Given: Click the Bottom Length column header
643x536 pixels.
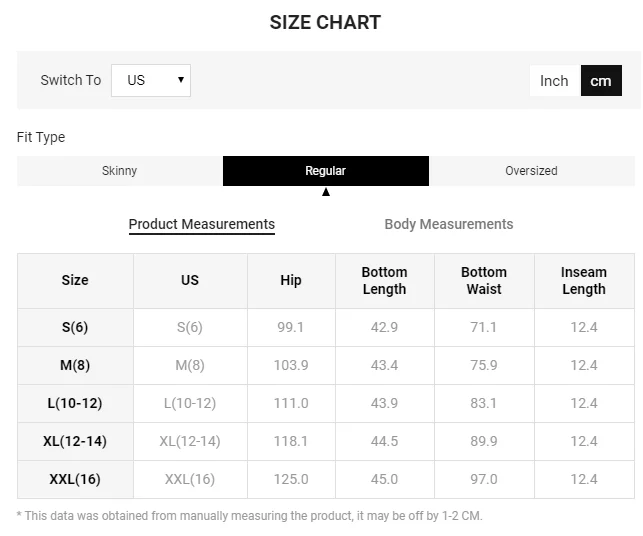Looking at the screenshot, I should (x=384, y=281).
